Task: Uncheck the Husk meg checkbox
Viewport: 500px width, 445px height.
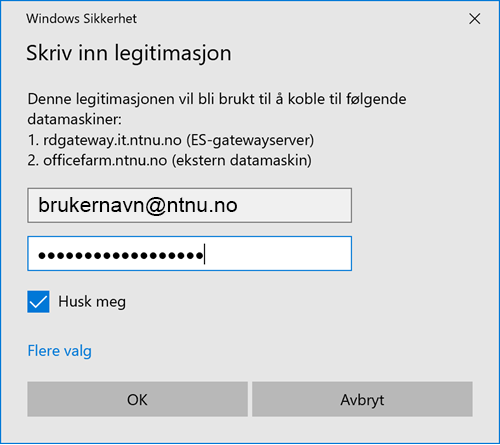Action: tap(38, 302)
